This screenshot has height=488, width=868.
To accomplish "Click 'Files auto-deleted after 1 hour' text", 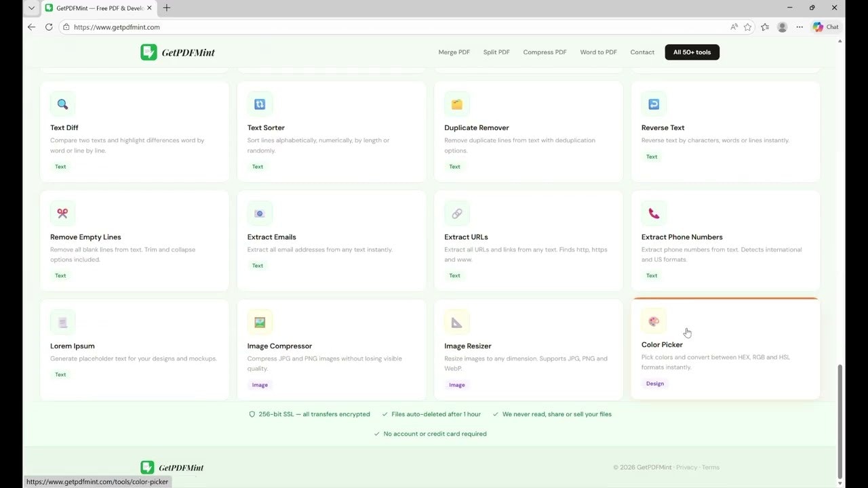I will click(436, 414).
